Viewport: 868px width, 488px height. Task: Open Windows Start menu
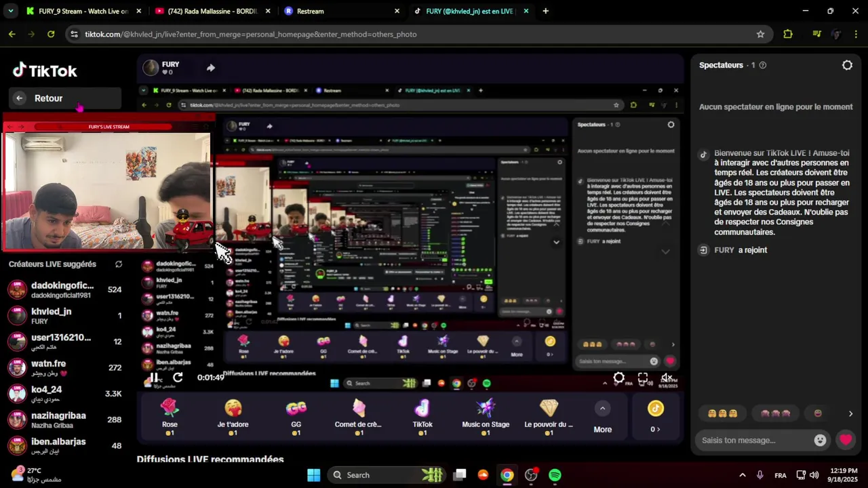[x=313, y=475]
